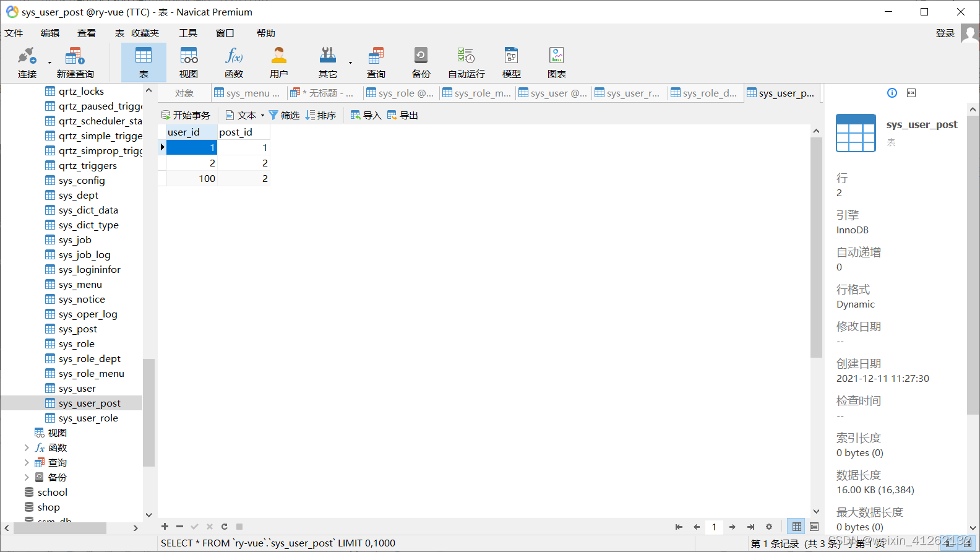Go to the previous page arrow
This screenshot has height=552, width=980.
tap(697, 527)
